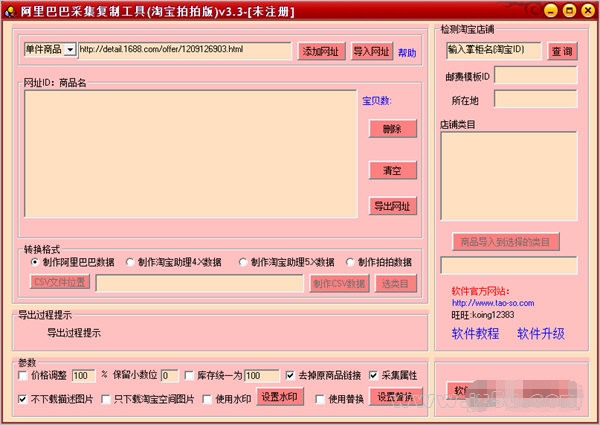Click inside the 网址ID 商品名 list box
The width and height of the screenshot is (600, 425).
coord(191,154)
